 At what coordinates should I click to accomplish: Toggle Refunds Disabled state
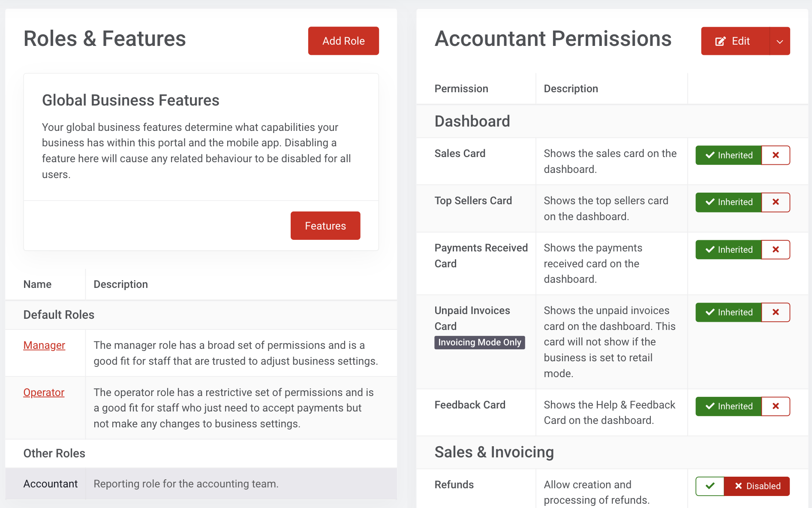pyautogui.click(x=757, y=486)
